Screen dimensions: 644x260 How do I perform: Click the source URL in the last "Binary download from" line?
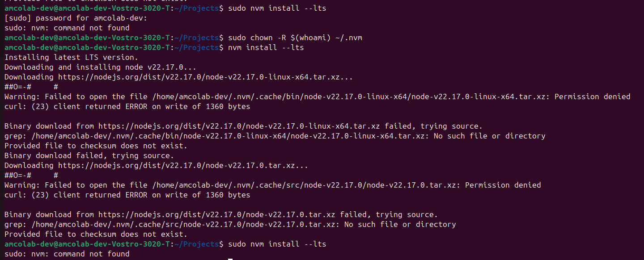coord(217,214)
